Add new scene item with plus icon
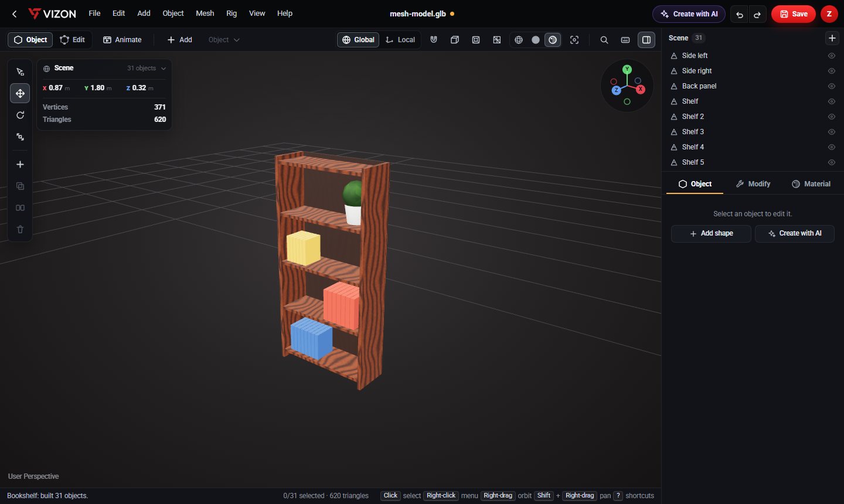The image size is (844, 504). pos(832,38)
